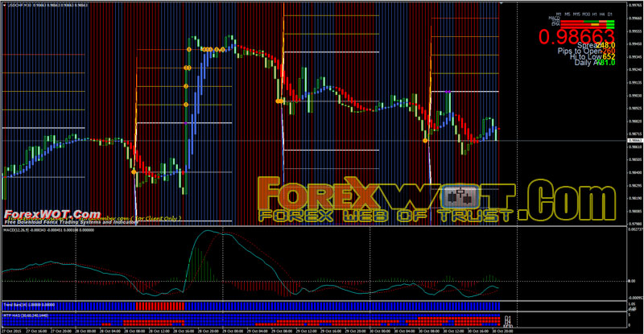
Task: Click the H4 timeframe label in signal dashboard
Action: [x=602, y=14]
